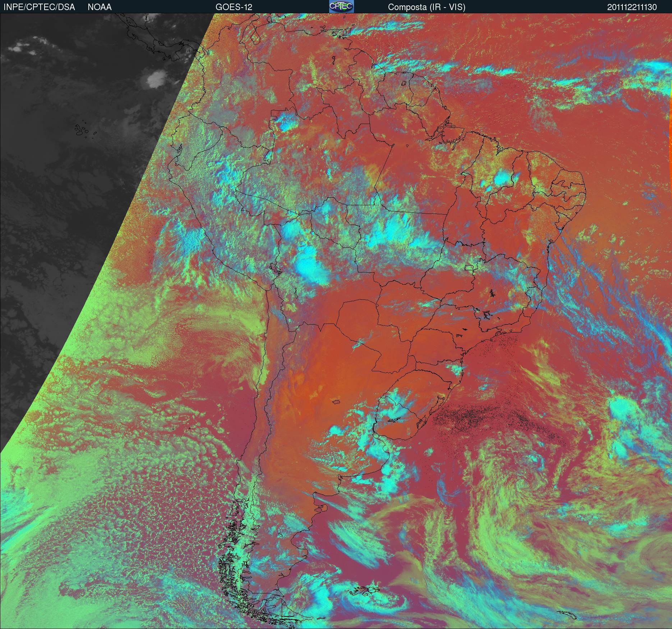Screen dimensions: 672x629
Task: Click the GOES-12 satellite label
Action: pos(234,7)
